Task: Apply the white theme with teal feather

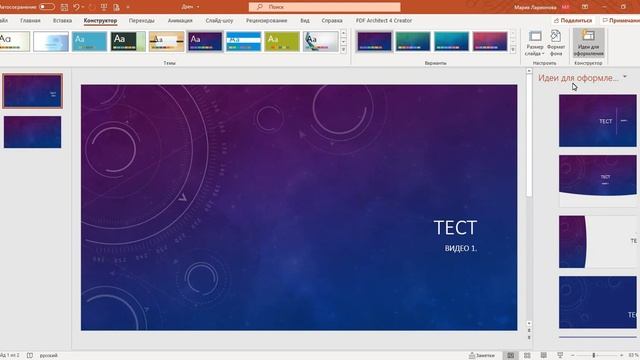Action: [321, 41]
